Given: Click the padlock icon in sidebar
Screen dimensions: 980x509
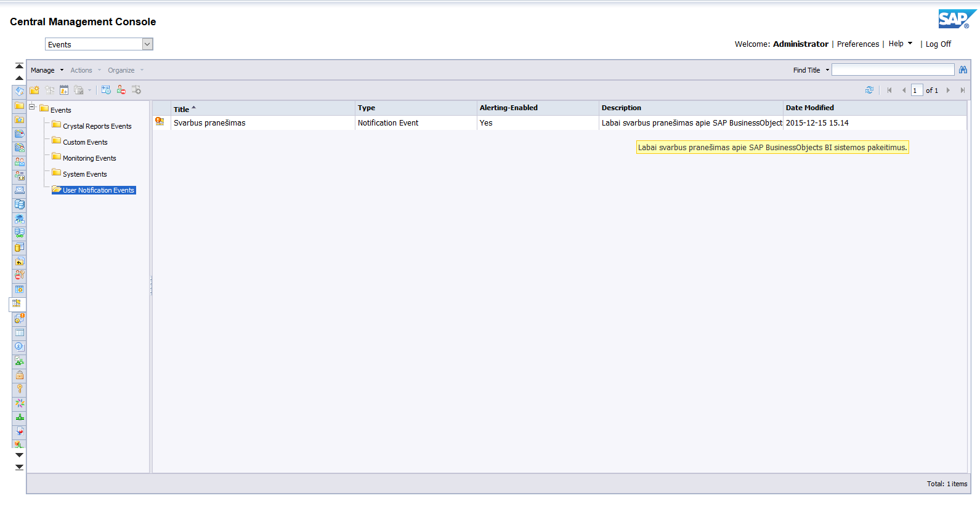Looking at the screenshot, I should point(20,375).
